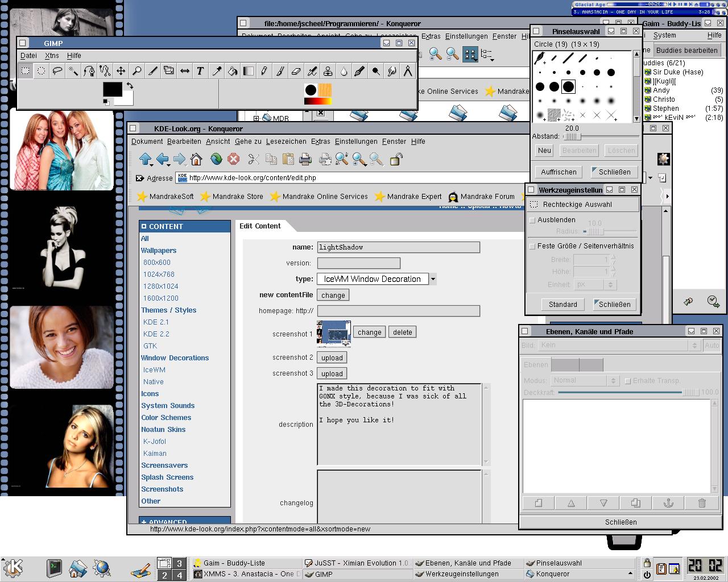
Task: Click Standard in Werkzeugeinstellungen dialog
Action: point(563,305)
